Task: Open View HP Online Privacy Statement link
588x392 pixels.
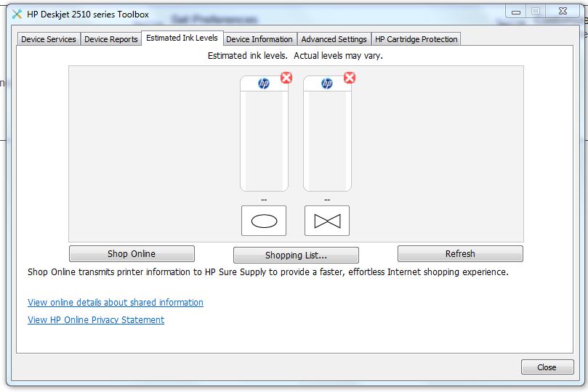Action: pos(96,319)
